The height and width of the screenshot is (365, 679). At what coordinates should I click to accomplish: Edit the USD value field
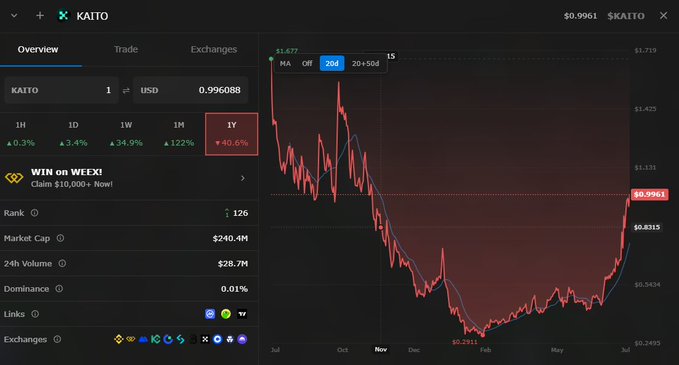click(191, 90)
